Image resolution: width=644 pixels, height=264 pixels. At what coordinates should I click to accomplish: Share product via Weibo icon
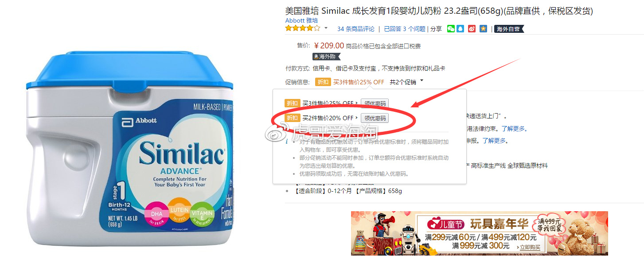(472, 28)
